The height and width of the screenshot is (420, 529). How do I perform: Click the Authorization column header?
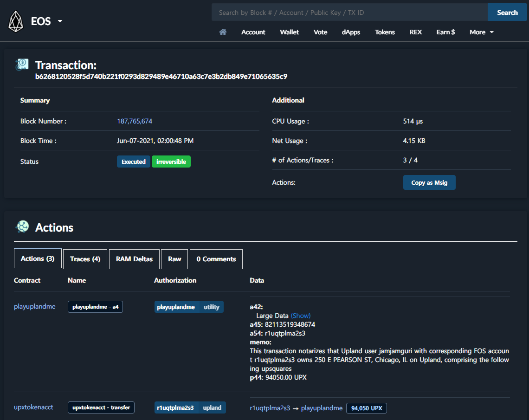(x=175, y=280)
